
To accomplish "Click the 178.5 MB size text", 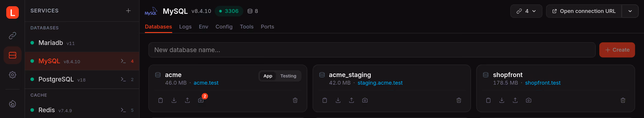I will click(x=505, y=83).
